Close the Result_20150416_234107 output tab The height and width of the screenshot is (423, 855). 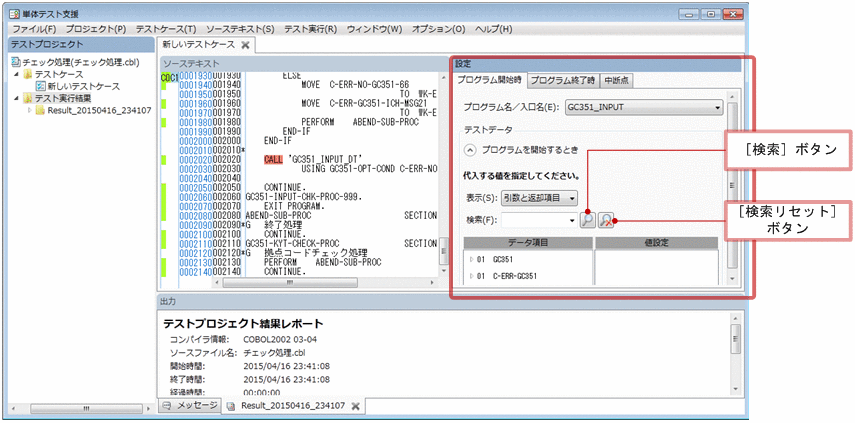pos(355,406)
